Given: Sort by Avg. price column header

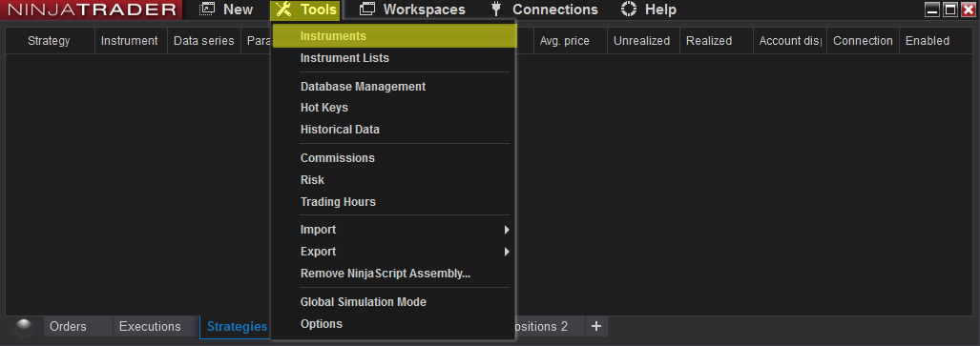Looking at the screenshot, I should tap(570, 41).
